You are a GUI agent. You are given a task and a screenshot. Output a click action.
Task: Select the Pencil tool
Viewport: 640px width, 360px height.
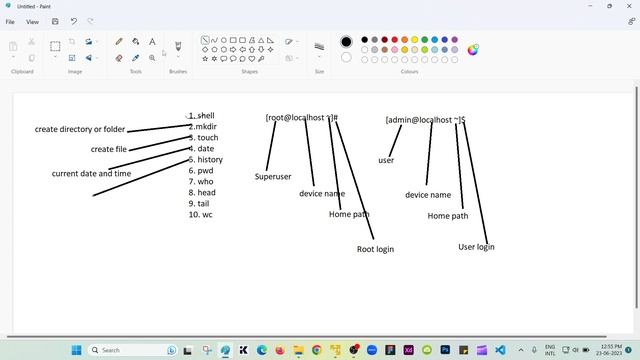tap(119, 42)
